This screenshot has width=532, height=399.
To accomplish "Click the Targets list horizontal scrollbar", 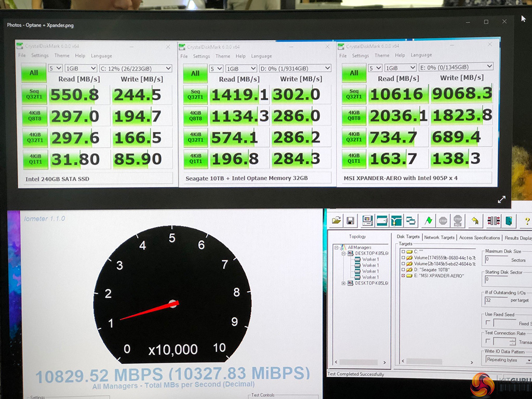I will (x=437, y=362).
